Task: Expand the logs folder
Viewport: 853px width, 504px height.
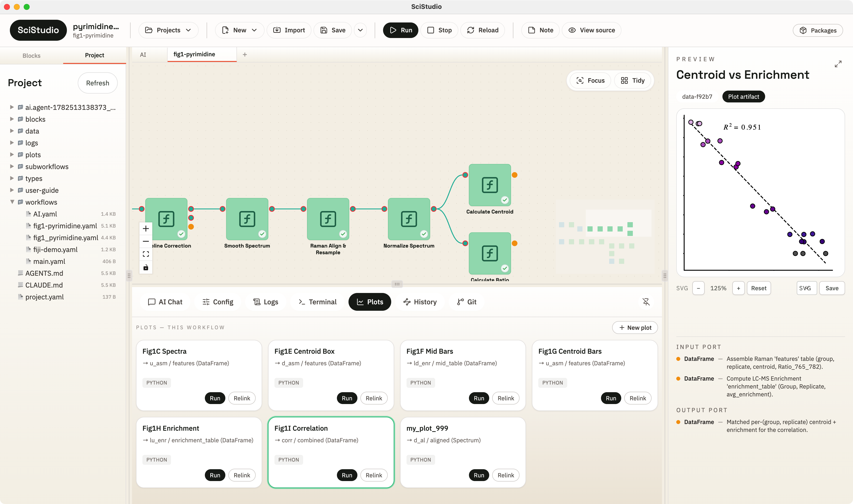Action: pos(12,143)
